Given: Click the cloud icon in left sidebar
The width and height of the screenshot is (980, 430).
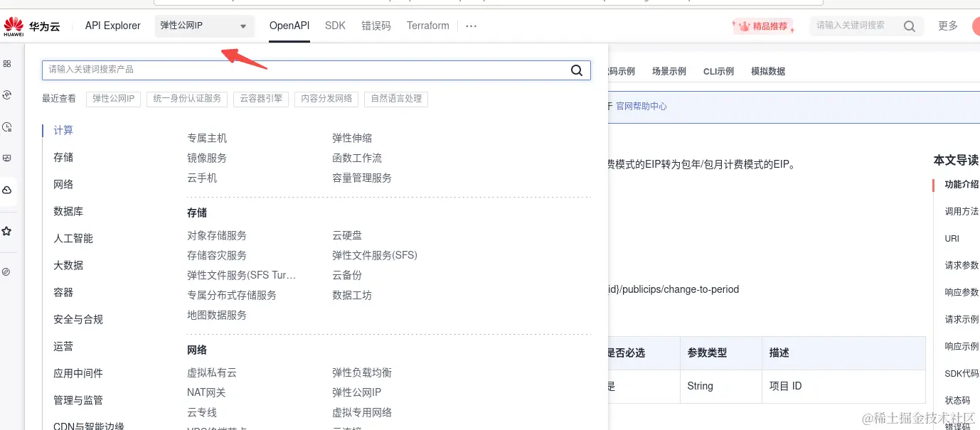Looking at the screenshot, I should pyautogui.click(x=7, y=190).
